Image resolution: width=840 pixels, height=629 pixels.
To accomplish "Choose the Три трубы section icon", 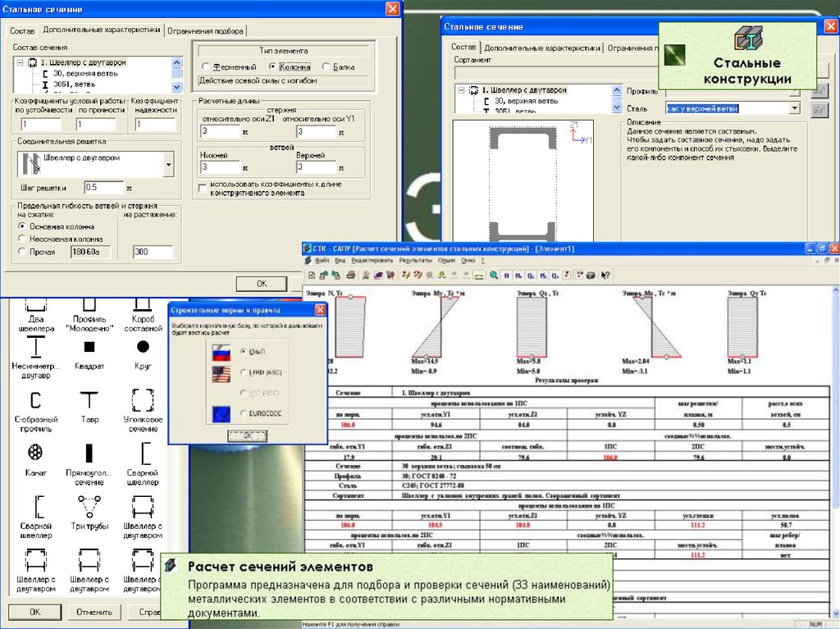I will pos(89,504).
